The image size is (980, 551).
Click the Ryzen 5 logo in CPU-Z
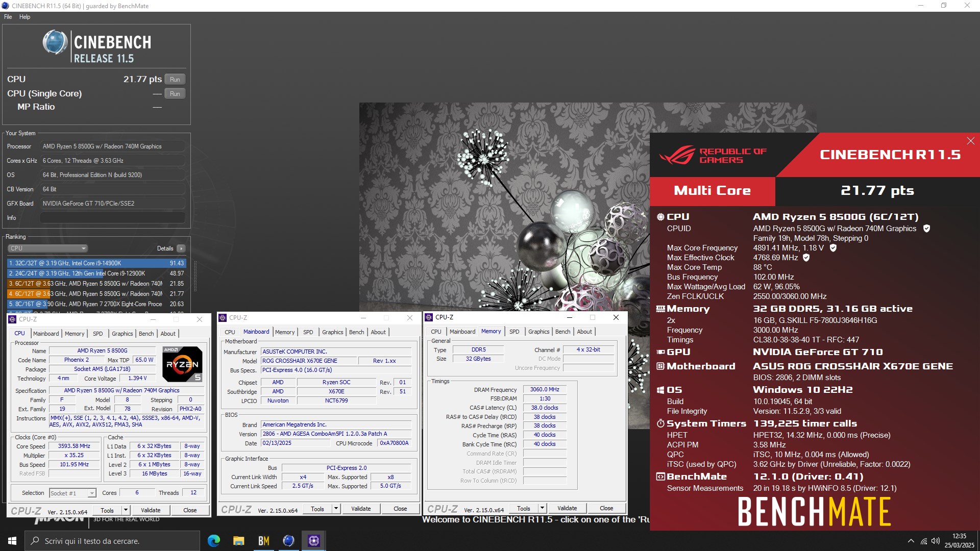point(182,364)
